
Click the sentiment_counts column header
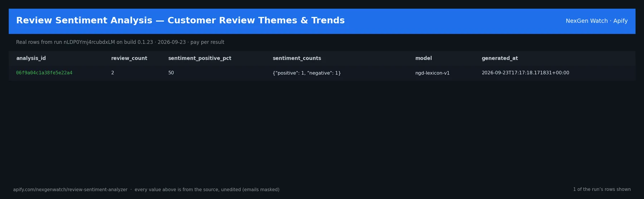pos(297,58)
